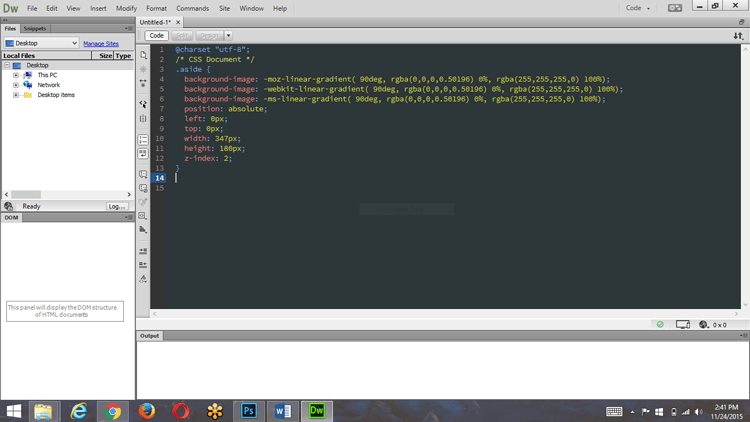Click the Local Files column header
Viewport: 750px width, 422px height.
(x=47, y=56)
